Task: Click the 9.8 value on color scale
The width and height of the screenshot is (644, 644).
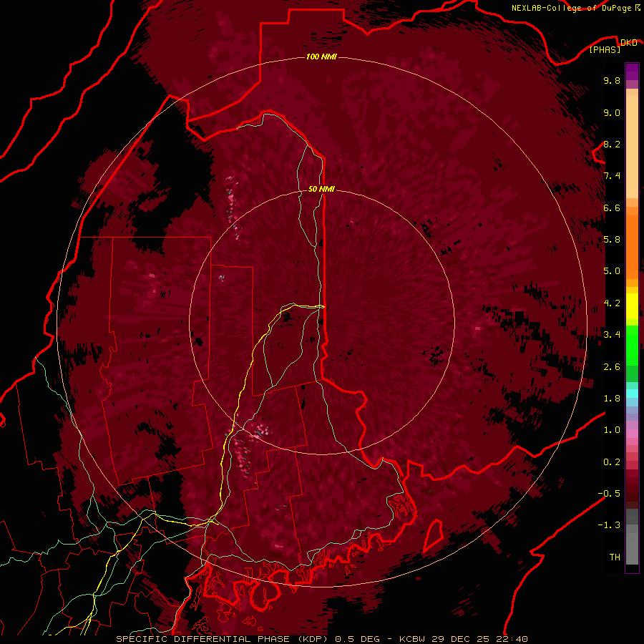Action: pyautogui.click(x=612, y=81)
